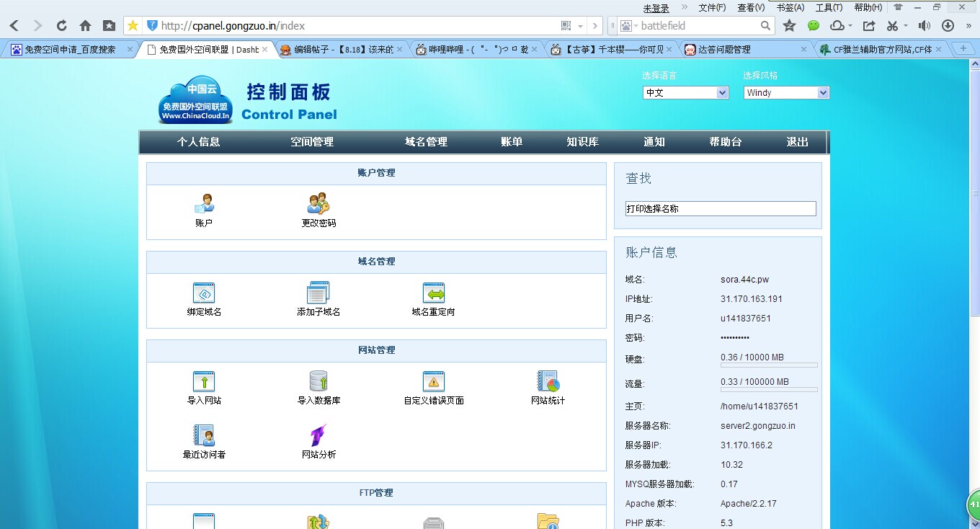Switch to the 哔哩哔哩 tab
980x529 pixels.
478,50
